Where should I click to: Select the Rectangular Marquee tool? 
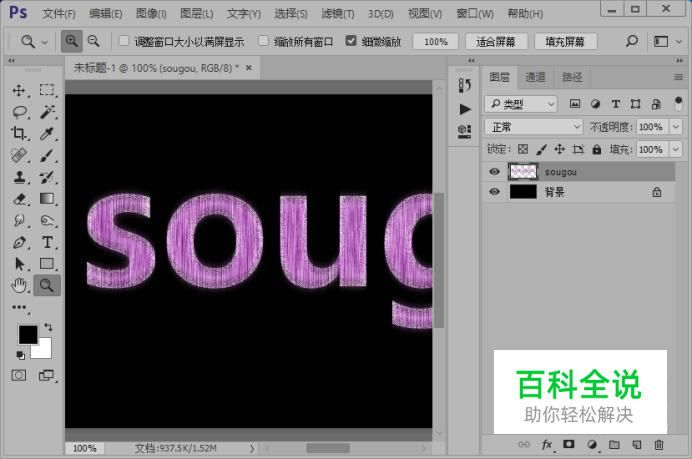(47, 90)
